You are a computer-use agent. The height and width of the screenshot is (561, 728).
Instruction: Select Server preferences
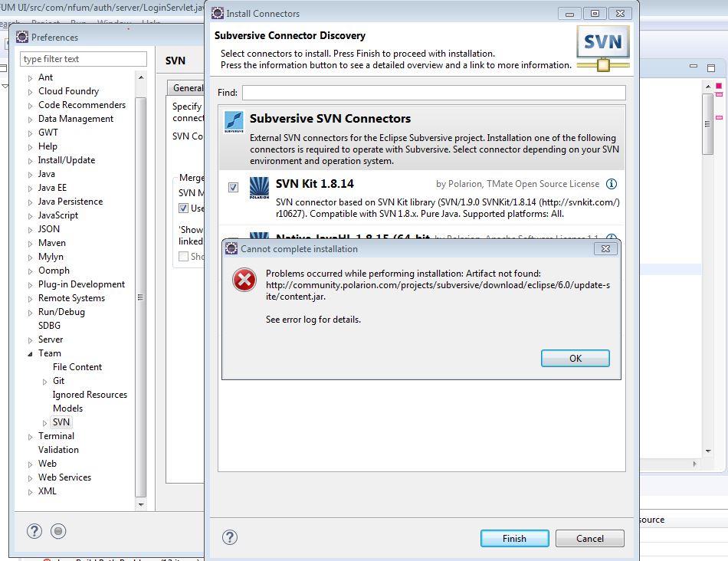[51, 340]
